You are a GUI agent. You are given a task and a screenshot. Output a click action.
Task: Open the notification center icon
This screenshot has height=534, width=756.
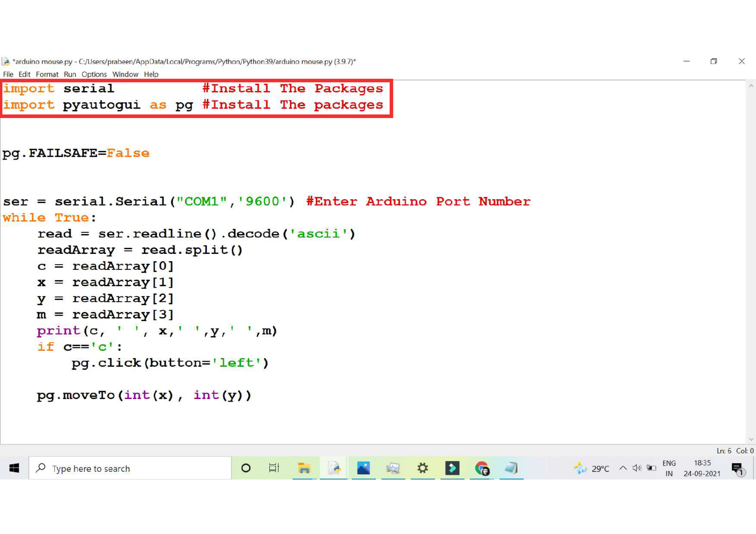[x=737, y=468]
